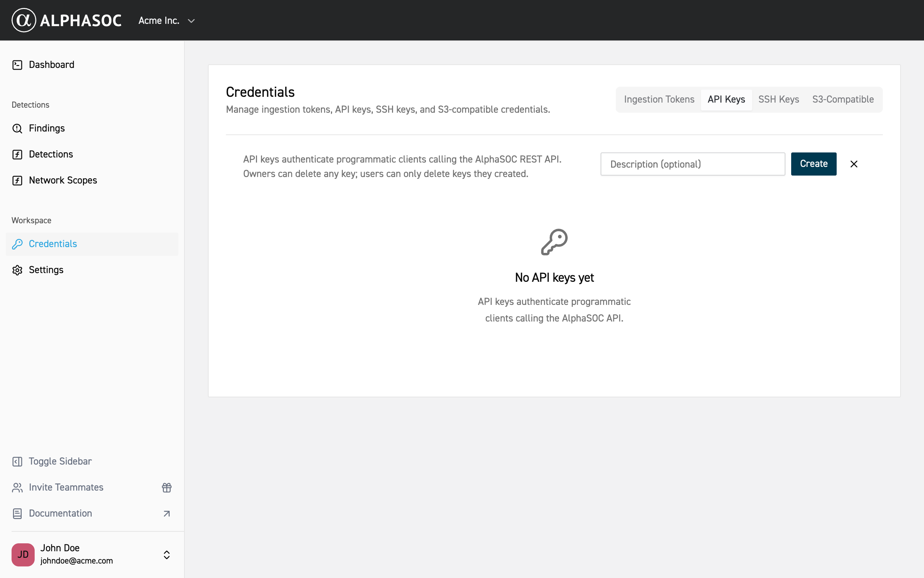924x578 pixels.
Task: Click the "Detections" section label
Action: click(x=31, y=105)
